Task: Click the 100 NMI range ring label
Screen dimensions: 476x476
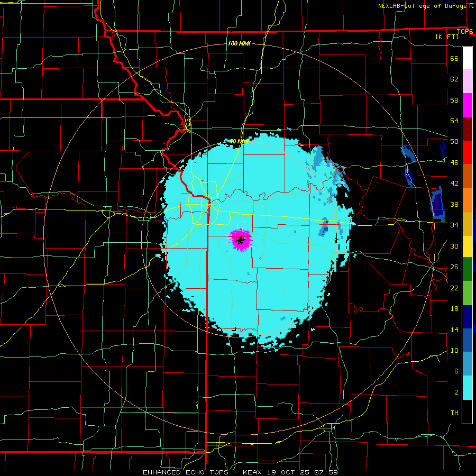Action: [239, 43]
